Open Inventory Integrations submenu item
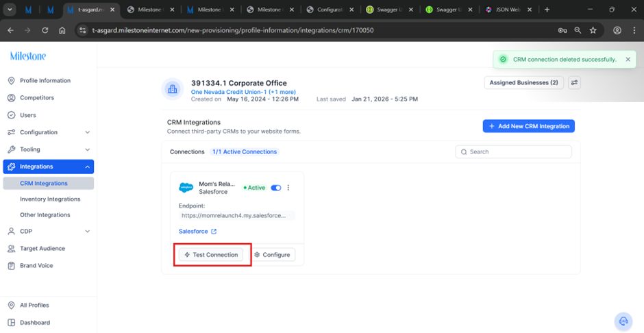 click(x=50, y=199)
